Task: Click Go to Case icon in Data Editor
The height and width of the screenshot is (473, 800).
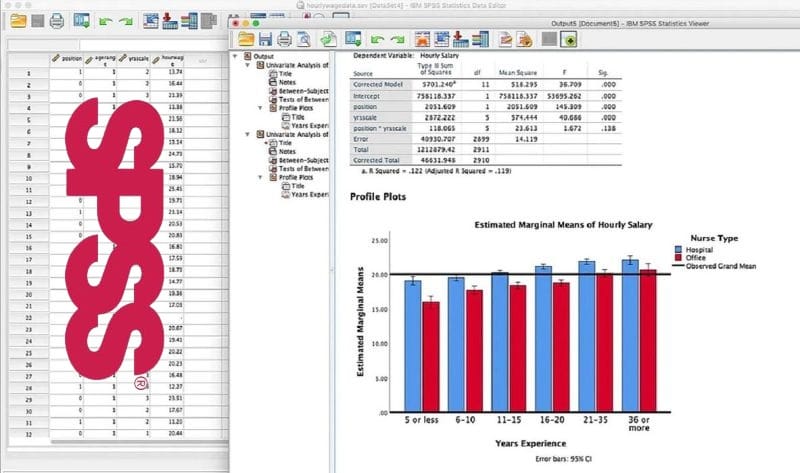Action: 151,21
